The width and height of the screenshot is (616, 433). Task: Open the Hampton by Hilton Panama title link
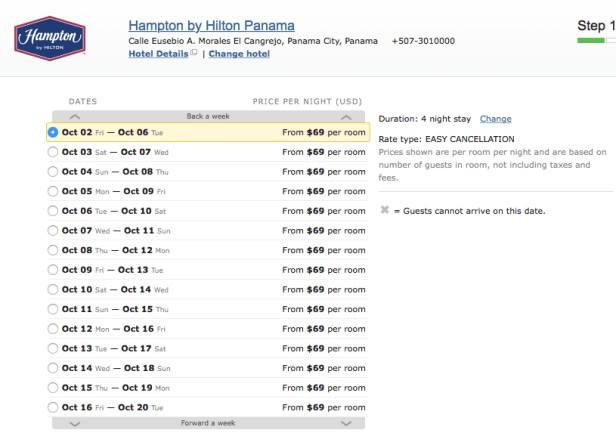[211, 25]
